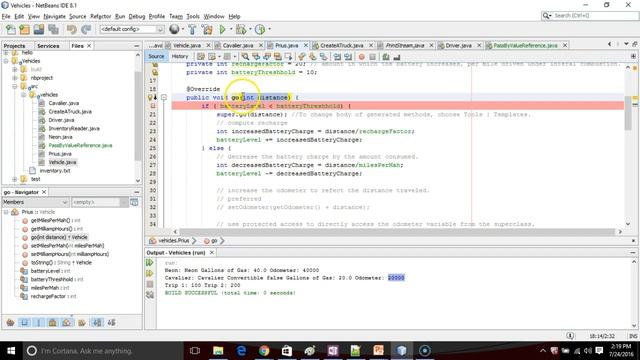Screen dimensions: 640x360
Task: Click the Undo arrow in main toolbar
Action: coord(71,29)
